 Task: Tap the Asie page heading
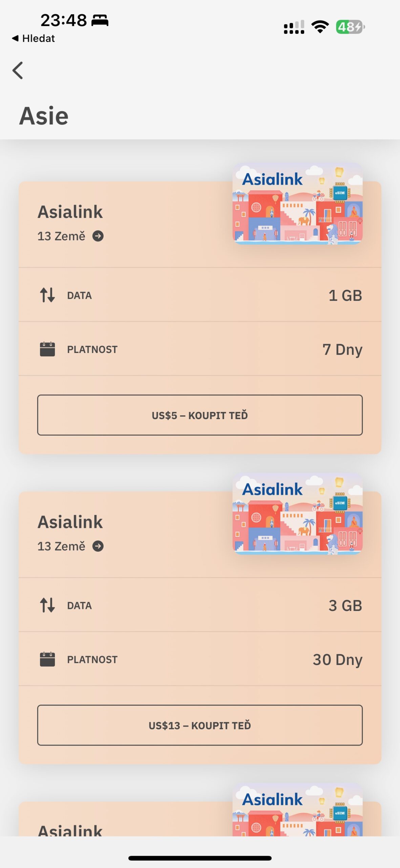(x=44, y=116)
